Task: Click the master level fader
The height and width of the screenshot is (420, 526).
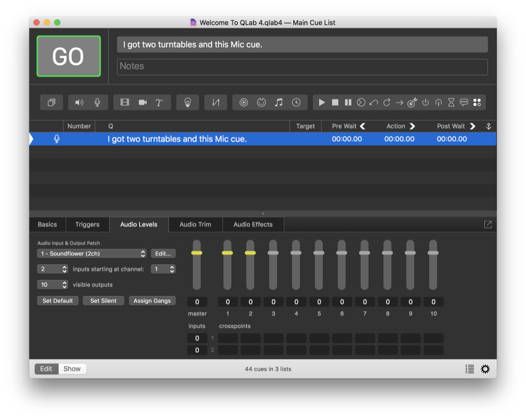Action: click(x=197, y=253)
